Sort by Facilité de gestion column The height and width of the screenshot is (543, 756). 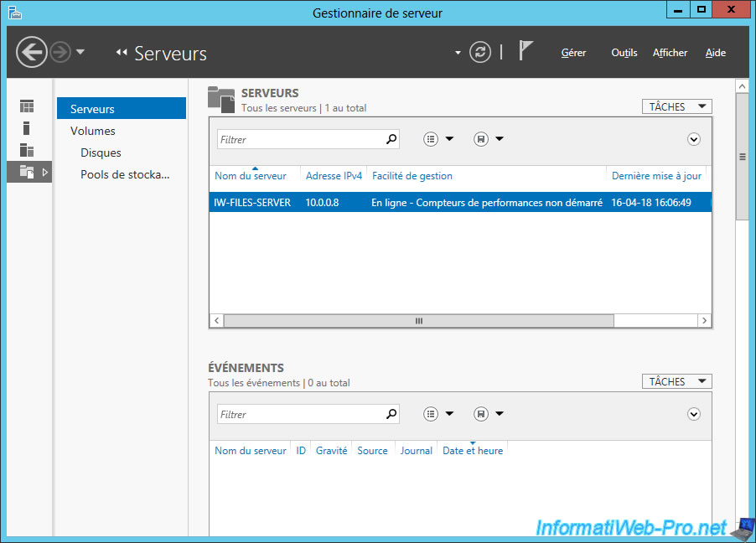(x=412, y=176)
